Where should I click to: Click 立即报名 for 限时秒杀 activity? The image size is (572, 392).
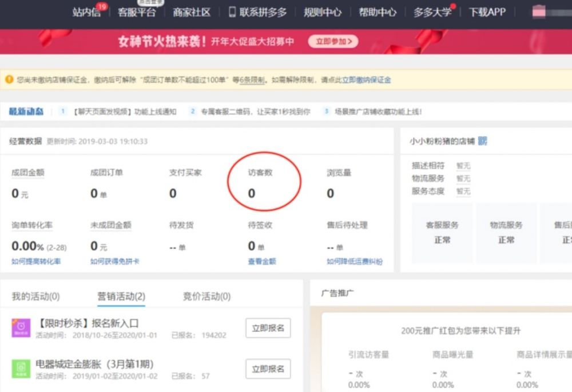268,328
